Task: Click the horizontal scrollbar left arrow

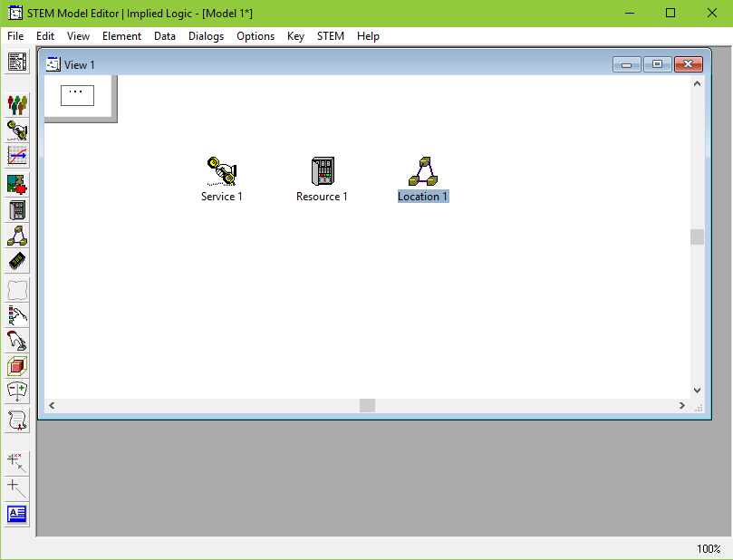Action: click(52, 405)
